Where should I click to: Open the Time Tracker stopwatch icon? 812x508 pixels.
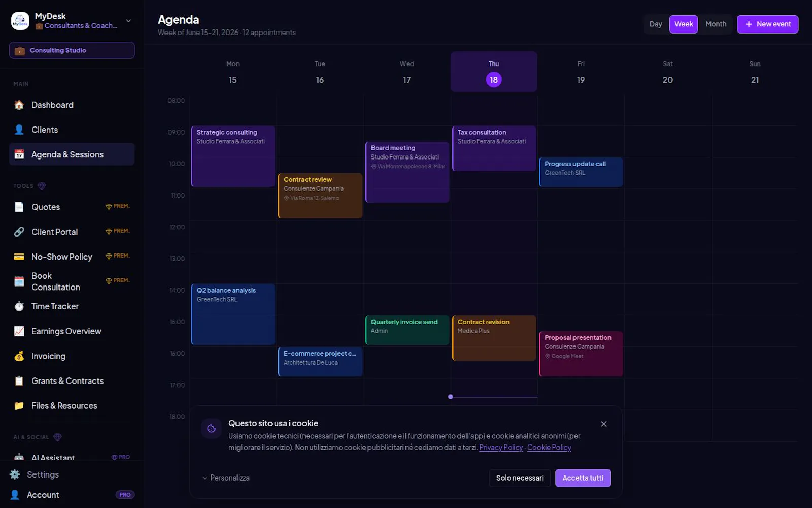pos(19,306)
